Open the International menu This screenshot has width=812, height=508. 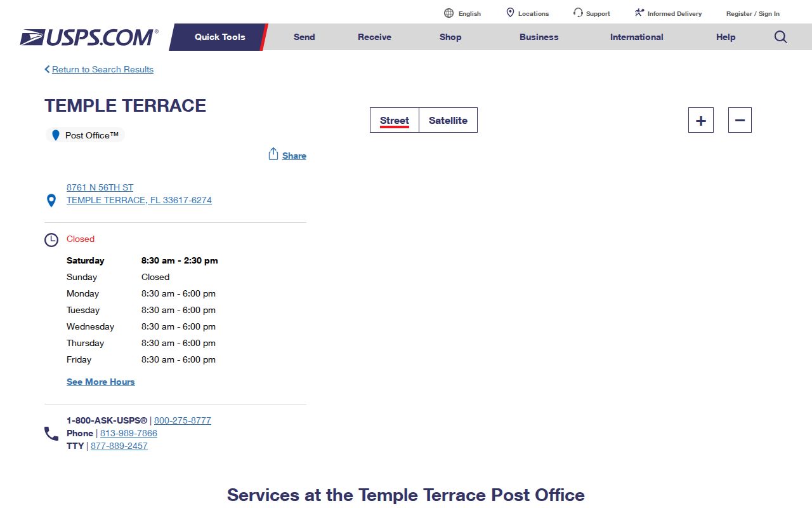(x=637, y=37)
